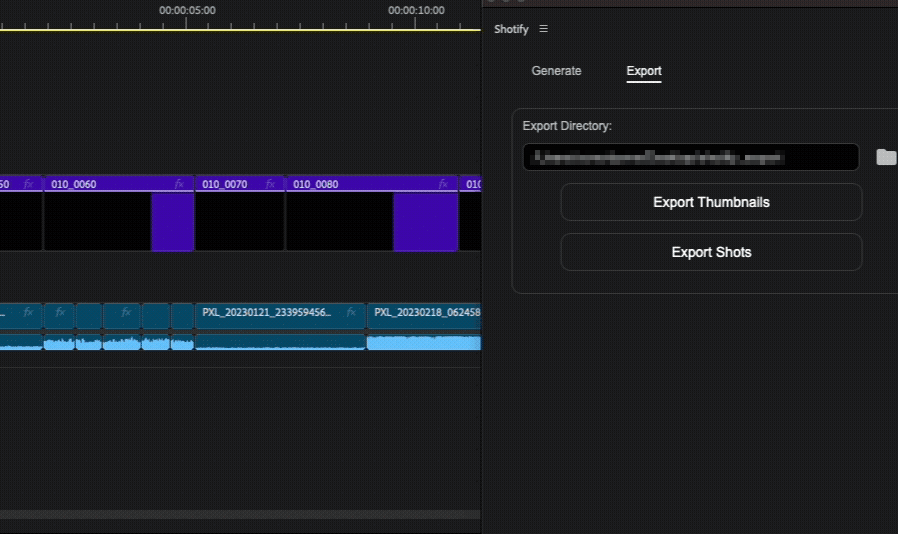Click the fx badge on clip 010_0080
Image resolution: width=898 pixels, height=534 pixels.
click(443, 184)
